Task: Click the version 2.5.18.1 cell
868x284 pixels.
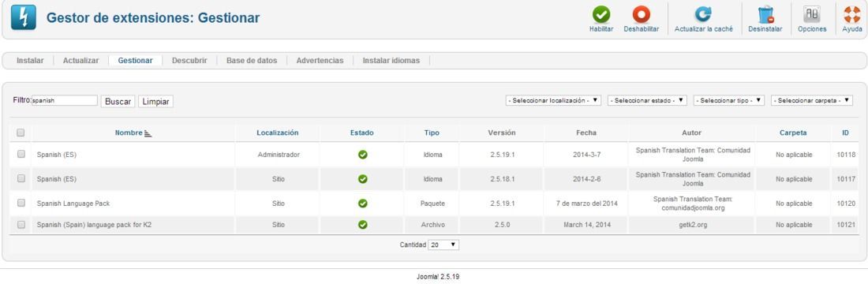Action: [x=502, y=179]
